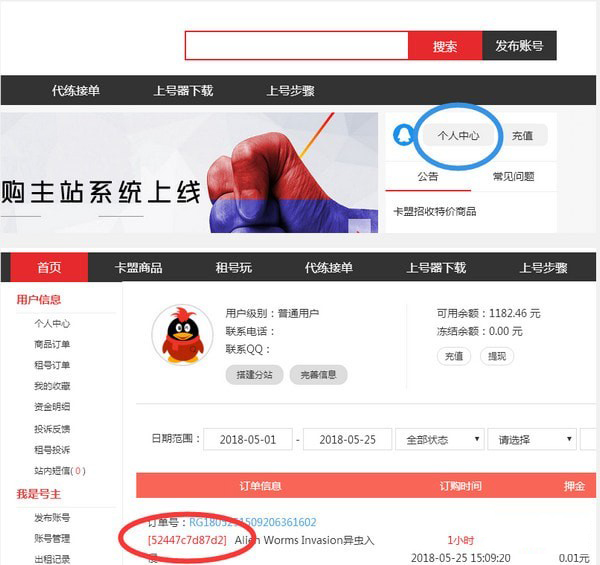The height and width of the screenshot is (565, 600).
Task: Open order number RG180525 link
Action: pos(253,522)
